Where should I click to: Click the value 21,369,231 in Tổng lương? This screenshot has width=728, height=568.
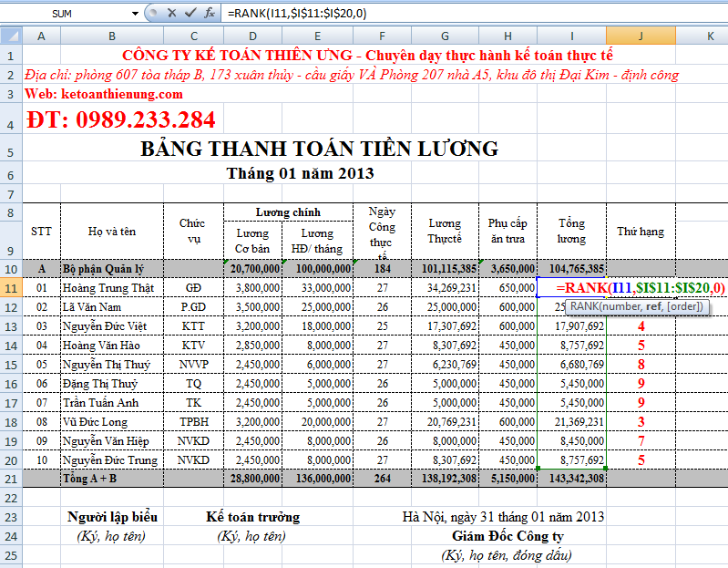pyautogui.click(x=571, y=422)
